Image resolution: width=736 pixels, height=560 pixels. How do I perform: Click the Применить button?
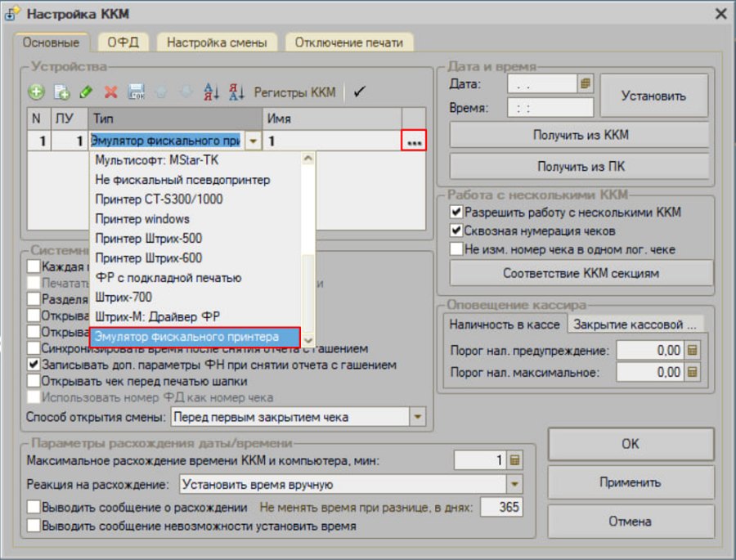click(631, 482)
